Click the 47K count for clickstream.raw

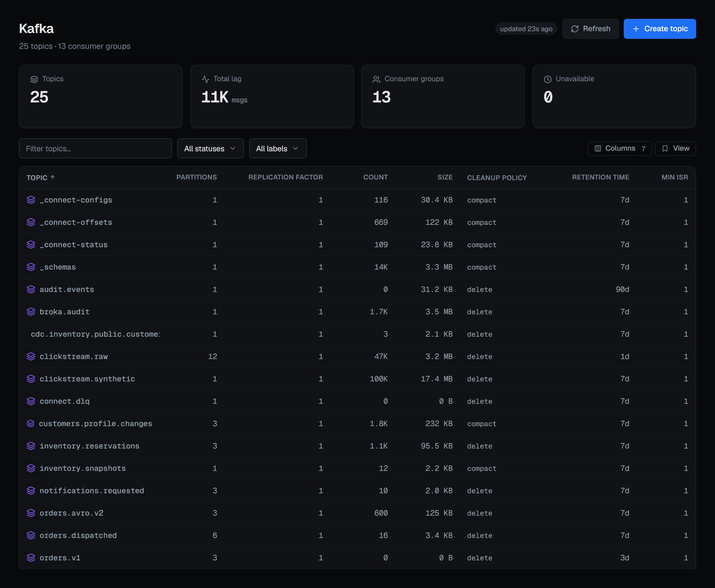(381, 356)
